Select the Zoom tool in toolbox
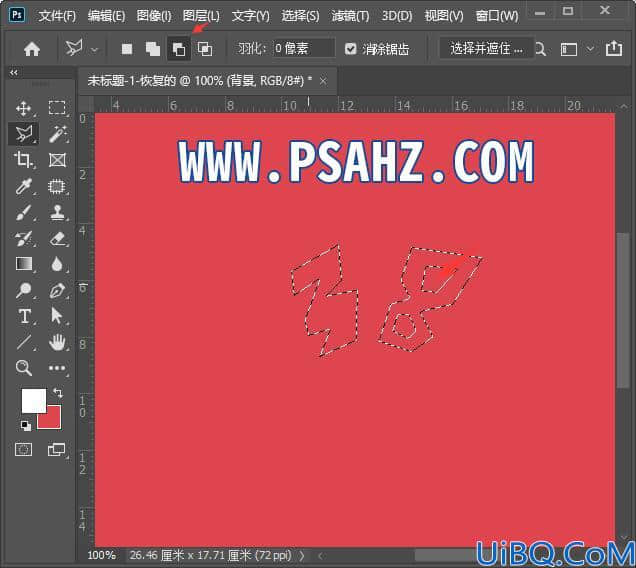 (x=23, y=368)
